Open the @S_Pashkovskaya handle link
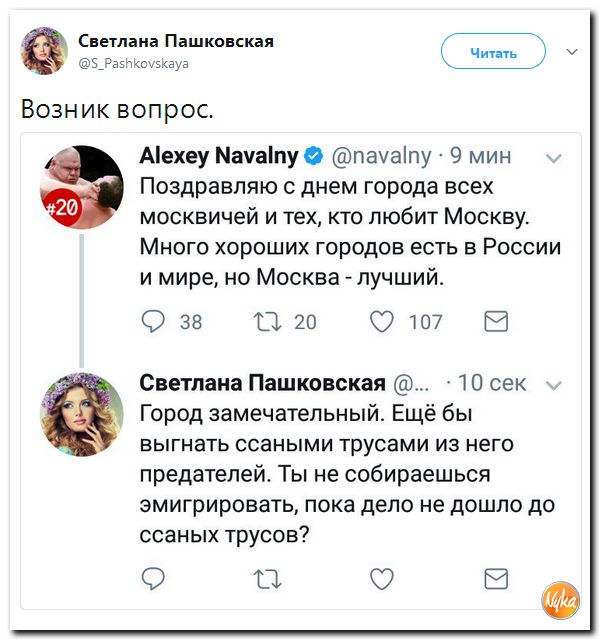Viewport: 601px width, 641px height. 134,63
